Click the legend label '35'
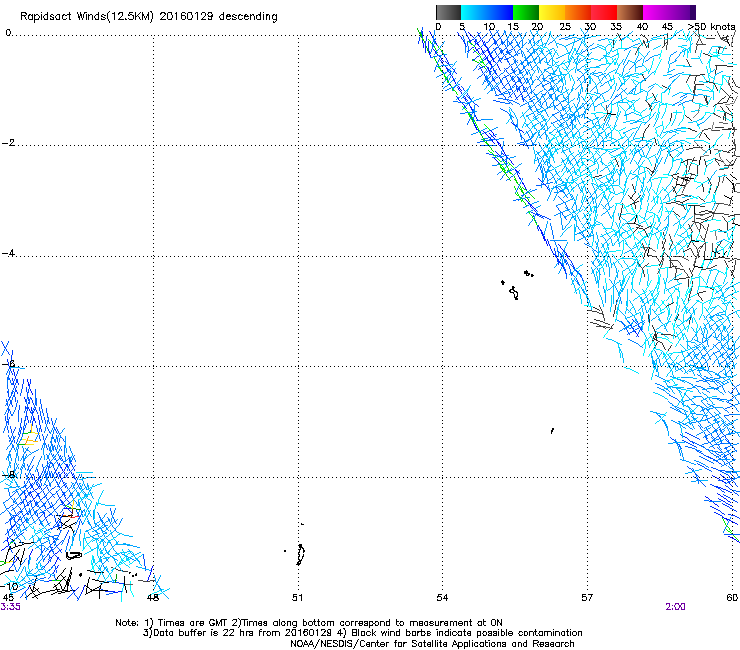Viewport: 740px width, 650px height. [x=616, y=27]
